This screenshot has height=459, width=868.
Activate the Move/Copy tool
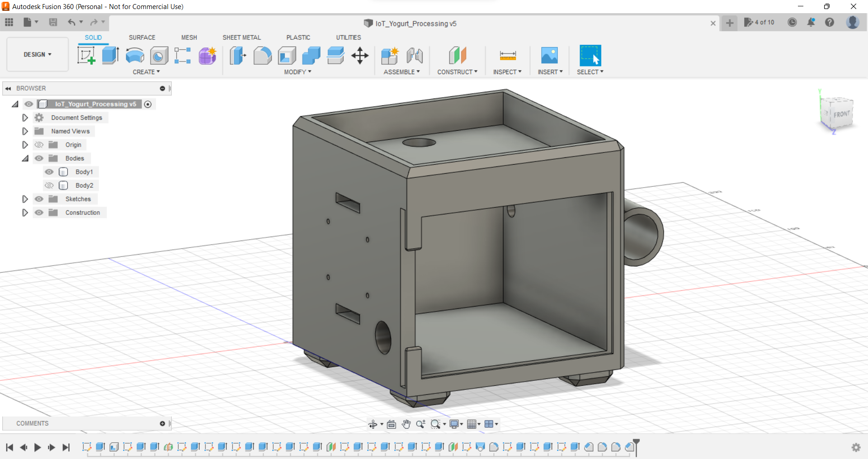(x=360, y=56)
